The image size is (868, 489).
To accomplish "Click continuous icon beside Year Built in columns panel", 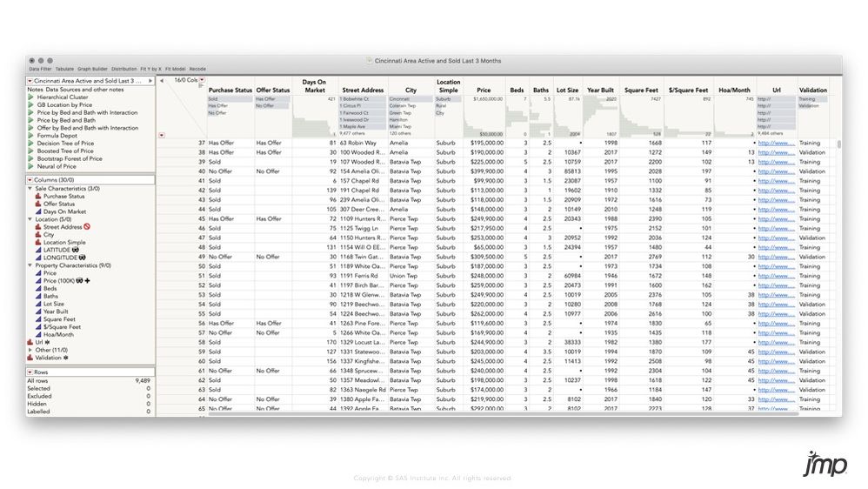I will point(38,311).
